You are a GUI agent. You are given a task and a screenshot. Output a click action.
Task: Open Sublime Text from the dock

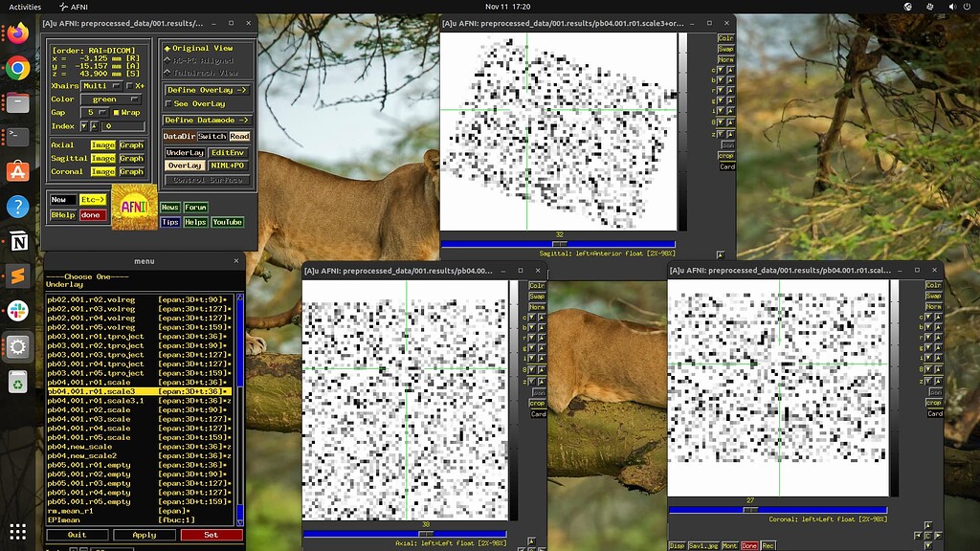point(17,276)
